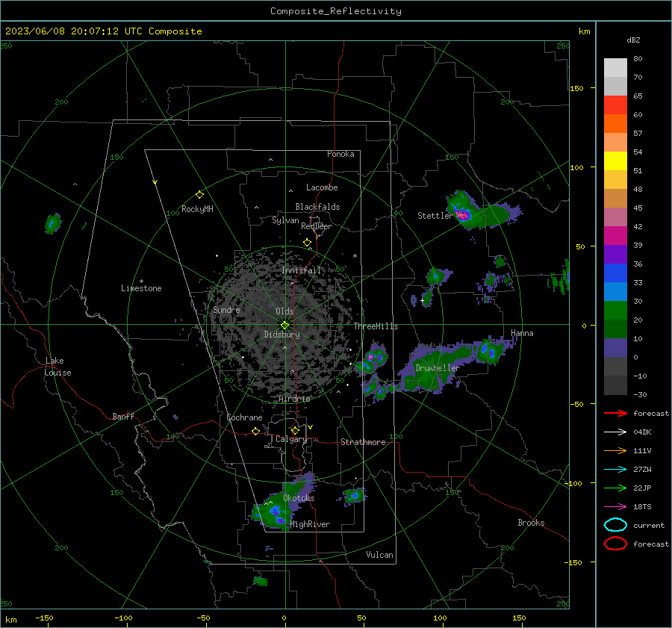Screen dimensions: 672x628
Task: Click the orange 111V arrow legend icon
Action: [x=615, y=450]
